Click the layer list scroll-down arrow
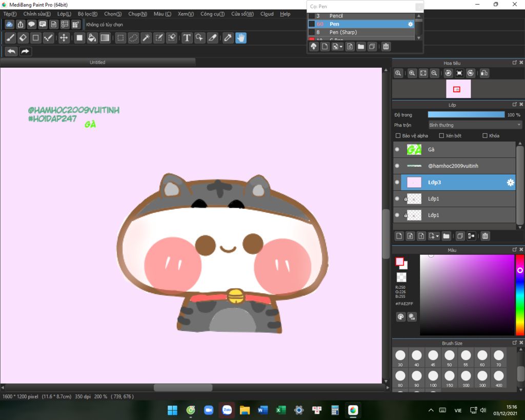Image resolution: width=525 pixels, height=420 pixels. [x=520, y=227]
